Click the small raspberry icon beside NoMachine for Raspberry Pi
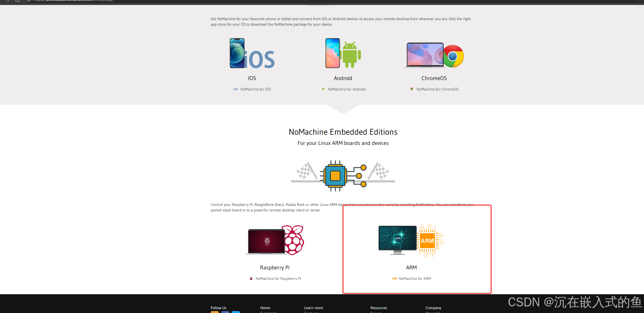The image size is (644, 313). coord(251,278)
